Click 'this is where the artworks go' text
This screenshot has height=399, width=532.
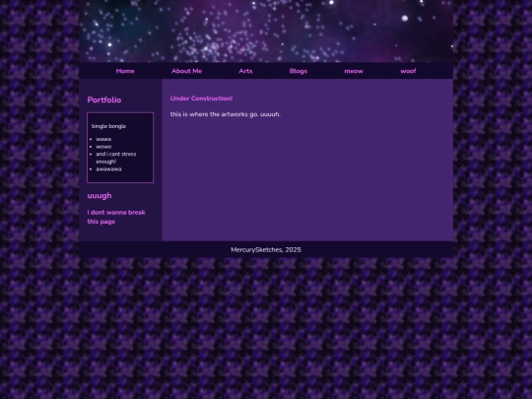pos(226,114)
